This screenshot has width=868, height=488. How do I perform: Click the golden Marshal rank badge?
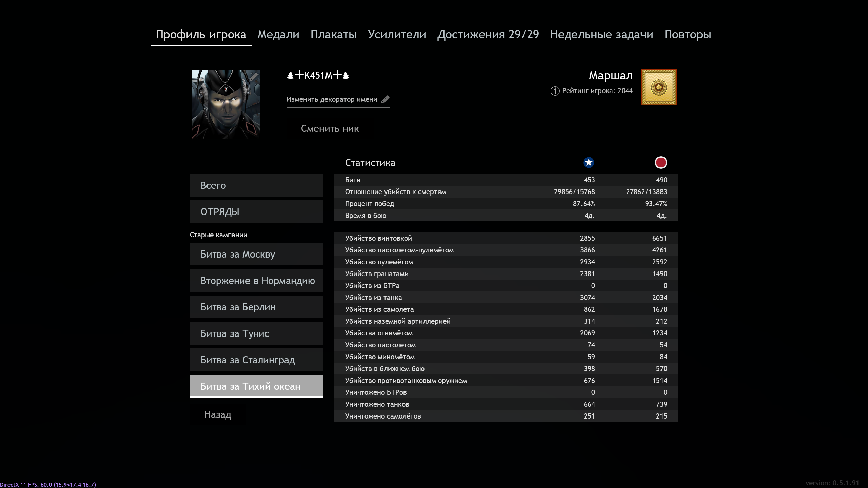click(x=658, y=87)
